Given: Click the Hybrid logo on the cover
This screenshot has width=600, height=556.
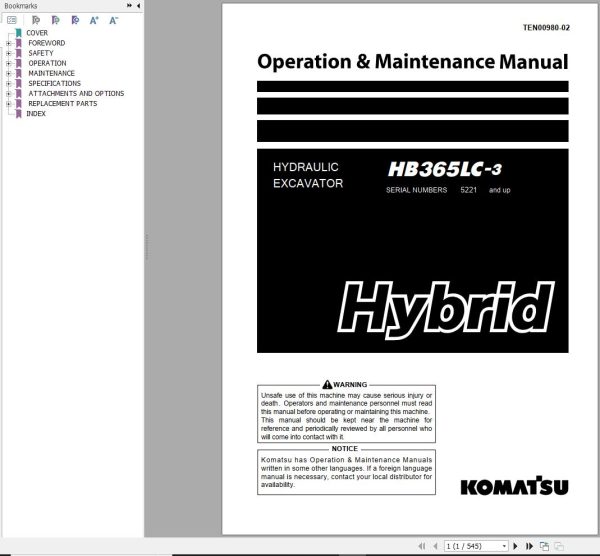Looking at the screenshot, I should (445, 310).
